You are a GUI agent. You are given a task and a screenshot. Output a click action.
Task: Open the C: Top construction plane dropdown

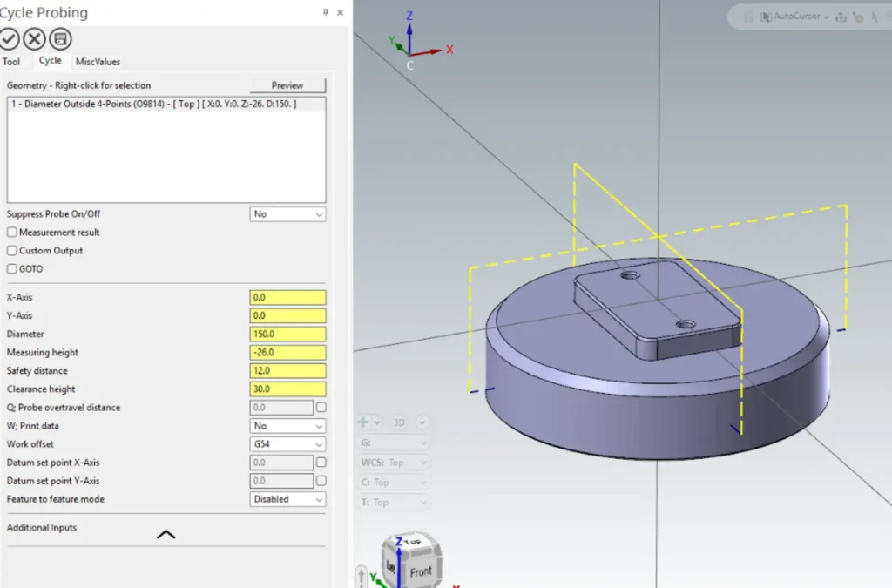coord(393,483)
